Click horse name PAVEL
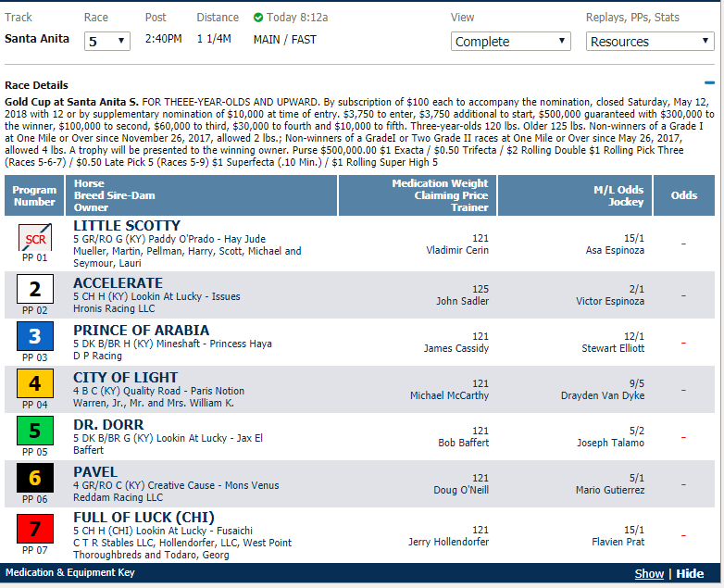This screenshot has width=724, height=588. point(95,471)
